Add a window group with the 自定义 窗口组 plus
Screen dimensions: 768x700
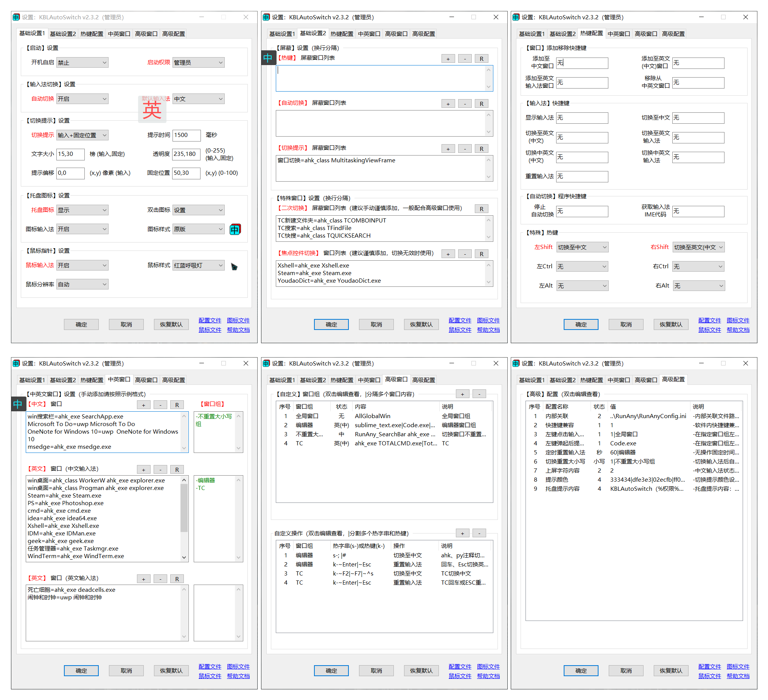(462, 394)
